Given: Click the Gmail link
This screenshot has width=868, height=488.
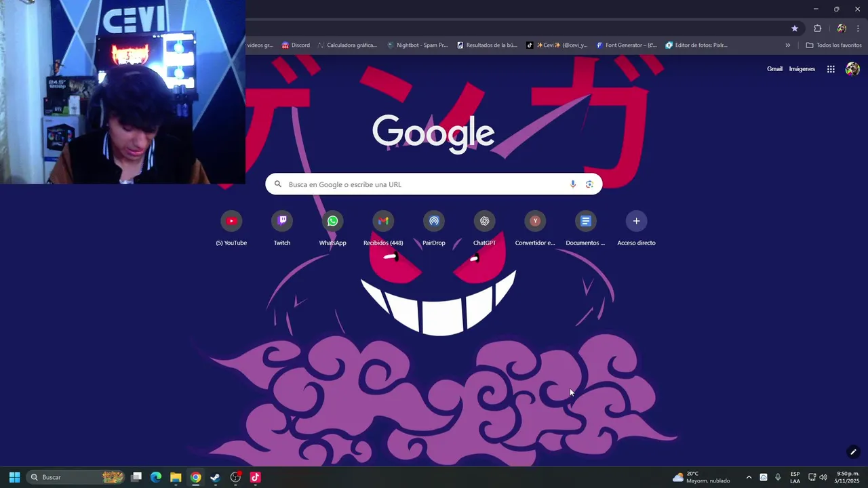Looking at the screenshot, I should click(x=774, y=69).
